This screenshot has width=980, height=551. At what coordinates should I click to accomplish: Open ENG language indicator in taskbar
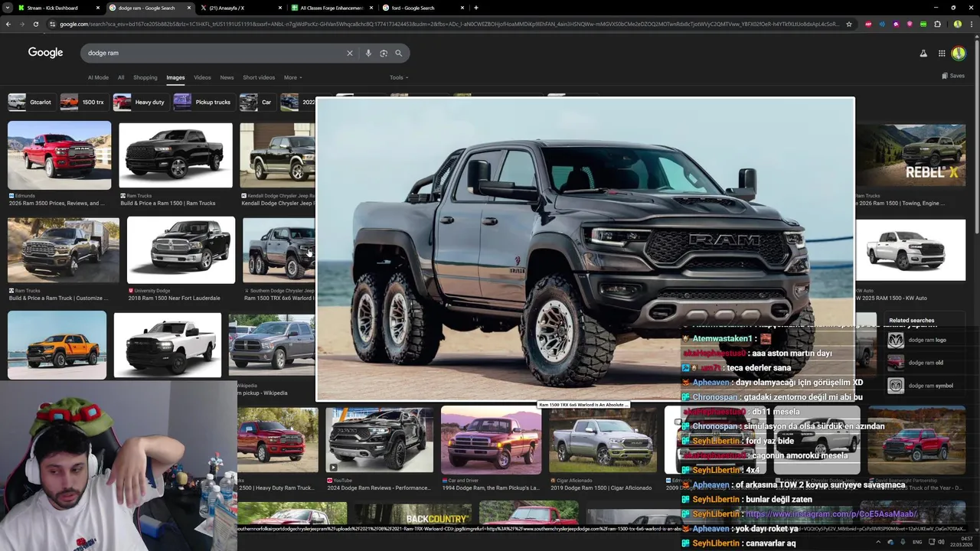(x=917, y=542)
